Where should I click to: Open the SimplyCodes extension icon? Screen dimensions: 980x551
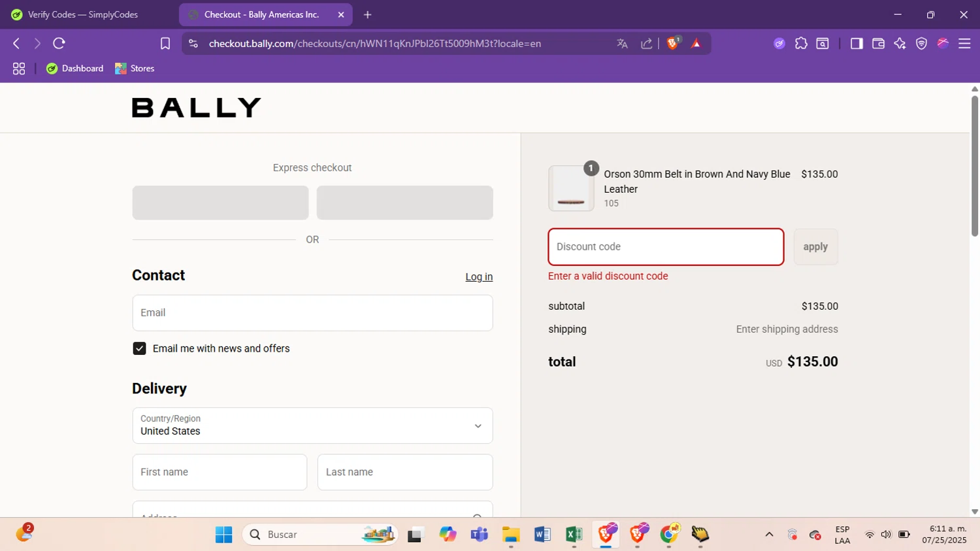[x=779, y=43]
